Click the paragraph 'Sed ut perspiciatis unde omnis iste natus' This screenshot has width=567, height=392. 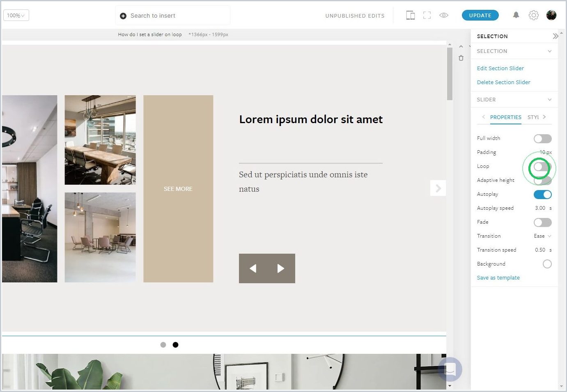303,182
